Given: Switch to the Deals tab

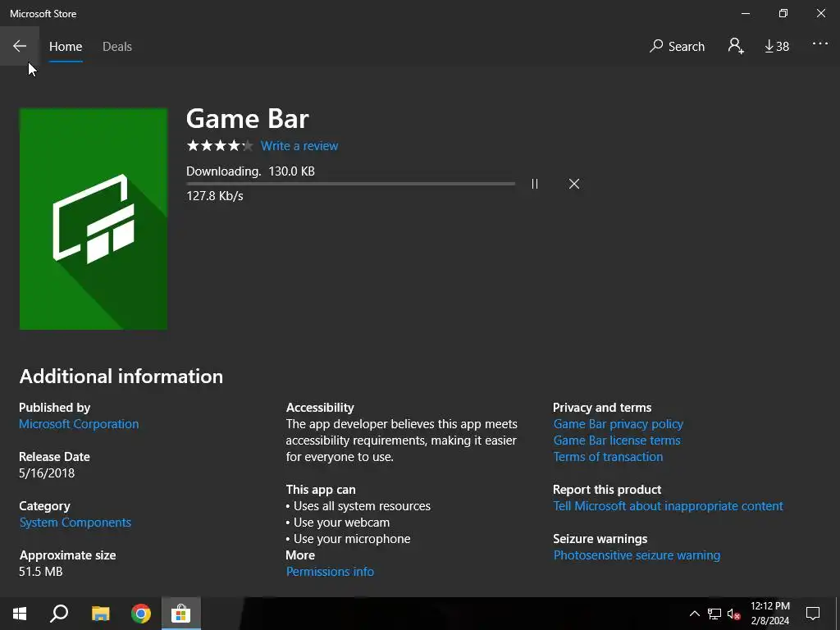Looking at the screenshot, I should [117, 47].
